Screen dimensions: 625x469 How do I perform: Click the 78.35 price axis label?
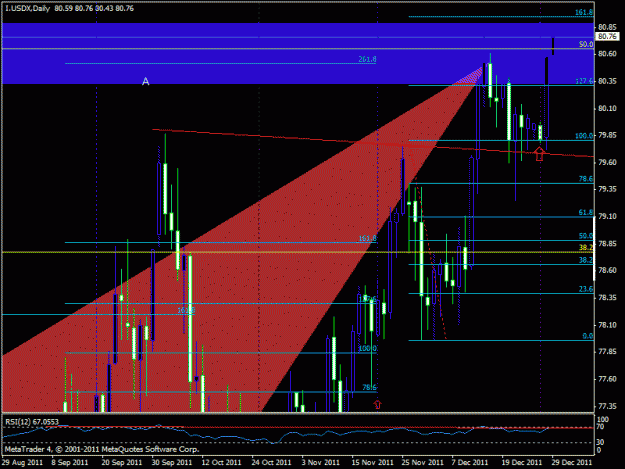pyautogui.click(x=607, y=298)
